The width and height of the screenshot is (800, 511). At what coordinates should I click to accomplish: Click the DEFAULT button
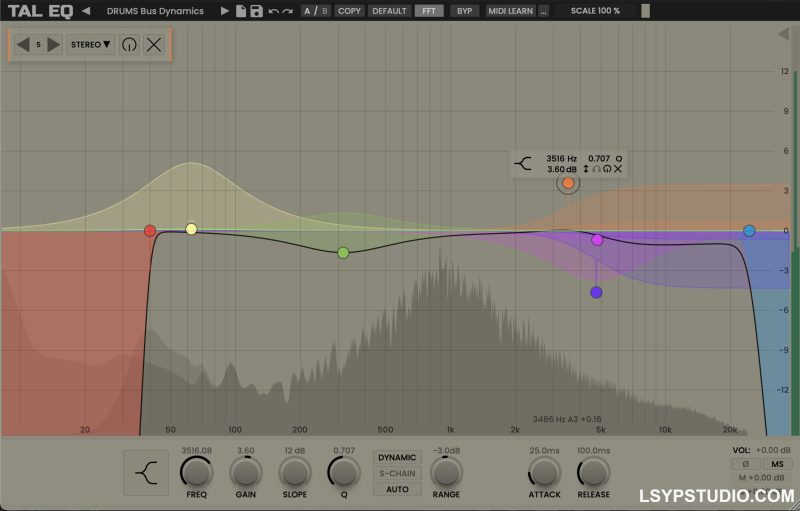click(389, 11)
